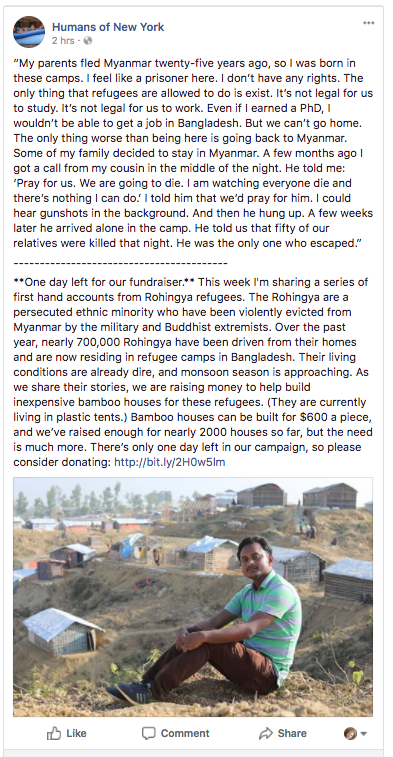Screen dimensions: 393x757
Task: Click the thumbs-up Like icon
Action: coord(54,733)
